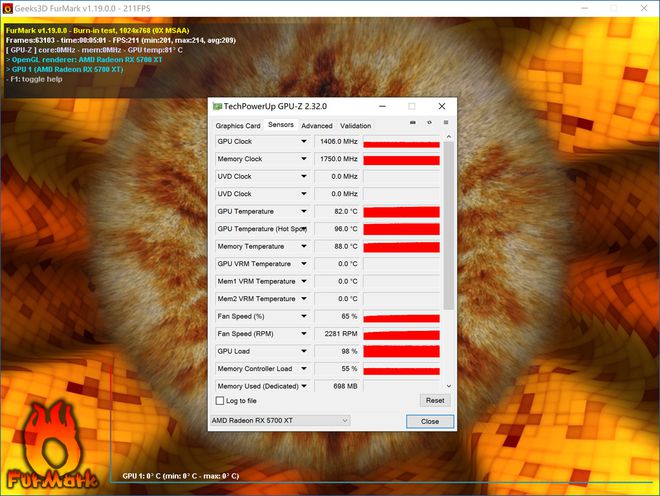Switch to the Graphics Card tab
This screenshot has width=660, height=496.
pos(238,126)
